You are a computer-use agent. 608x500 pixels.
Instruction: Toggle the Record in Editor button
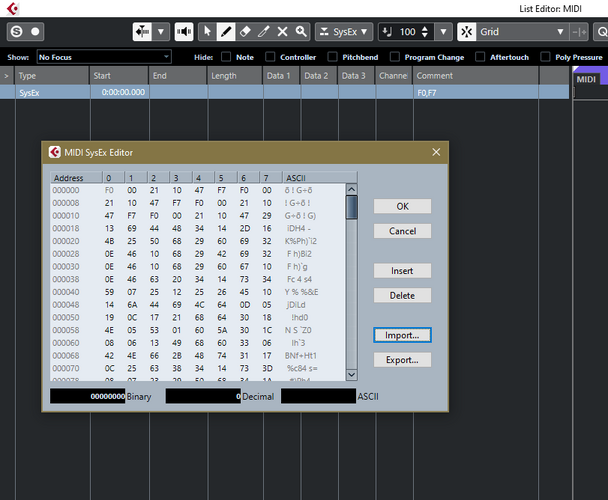tap(35, 31)
